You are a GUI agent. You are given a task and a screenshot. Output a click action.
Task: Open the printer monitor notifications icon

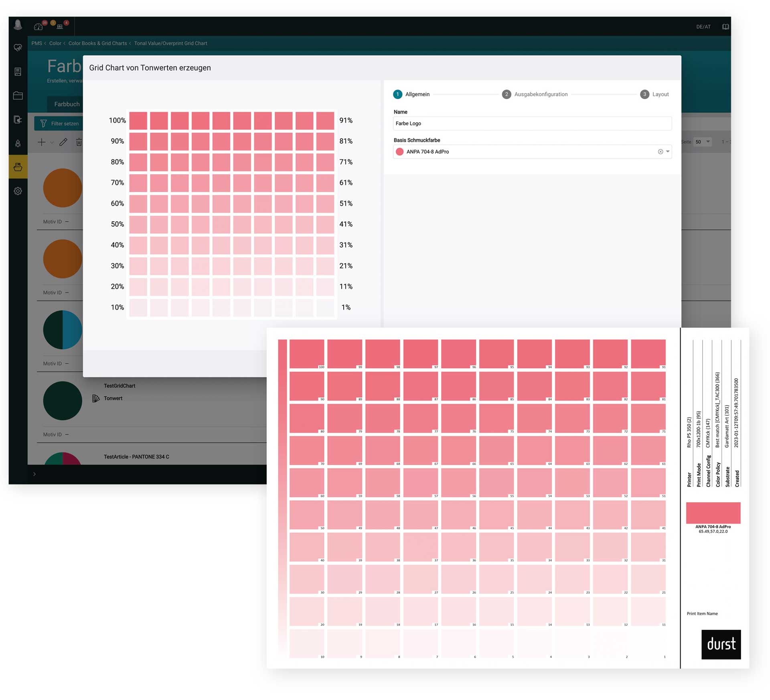[x=60, y=26]
